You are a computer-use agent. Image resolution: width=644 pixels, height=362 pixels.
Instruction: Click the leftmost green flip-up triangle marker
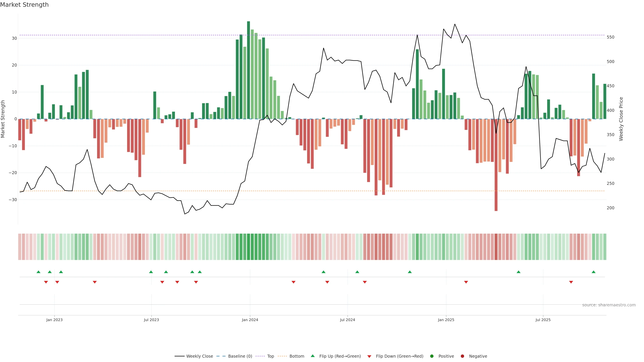click(x=38, y=272)
